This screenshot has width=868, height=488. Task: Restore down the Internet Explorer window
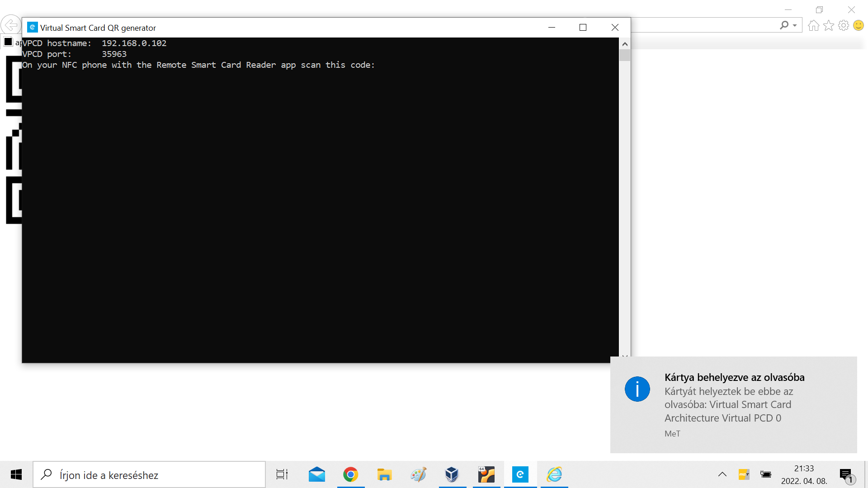click(x=820, y=9)
